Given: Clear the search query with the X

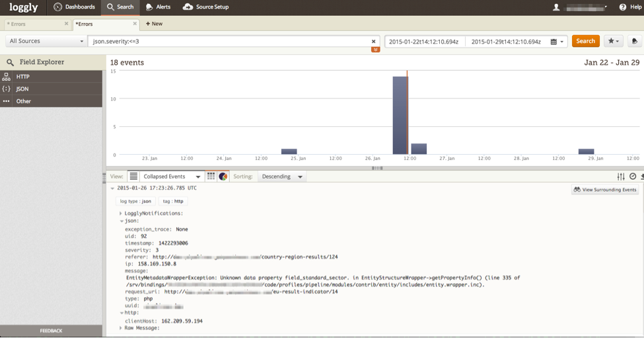Looking at the screenshot, I should (x=373, y=42).
